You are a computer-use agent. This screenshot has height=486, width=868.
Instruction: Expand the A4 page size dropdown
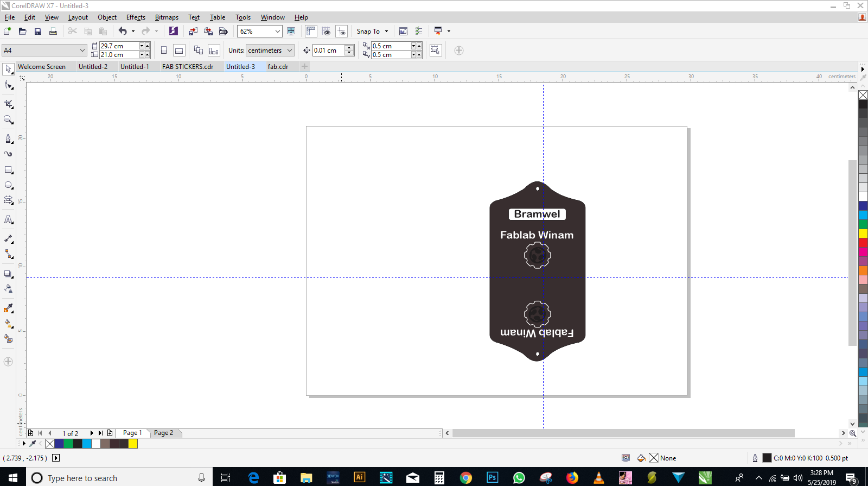[x=82, y=51]
